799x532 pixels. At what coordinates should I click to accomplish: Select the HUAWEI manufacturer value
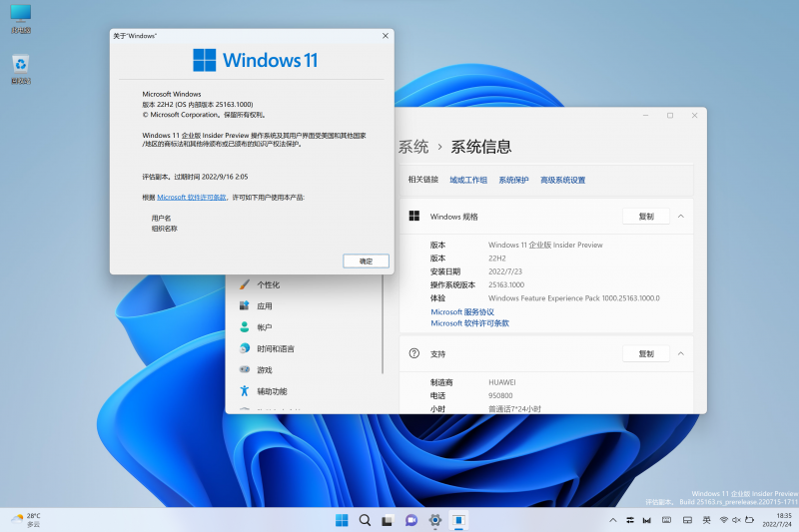pyautogui.click(x=502, y=382)
